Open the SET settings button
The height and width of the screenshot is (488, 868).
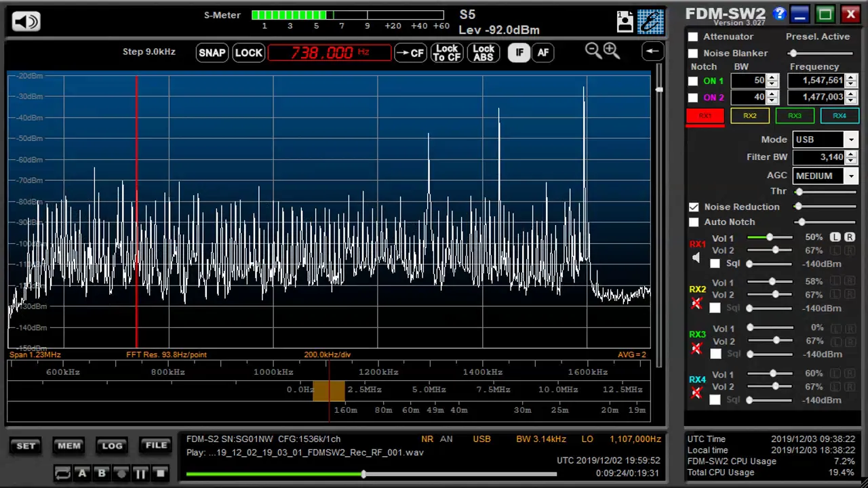click(26, 446)
